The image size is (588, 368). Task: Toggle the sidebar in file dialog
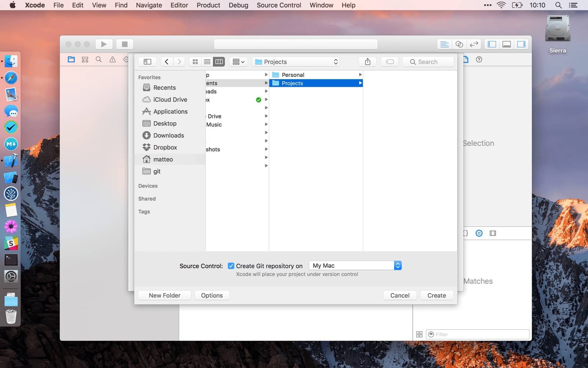[x=147, y=62]
